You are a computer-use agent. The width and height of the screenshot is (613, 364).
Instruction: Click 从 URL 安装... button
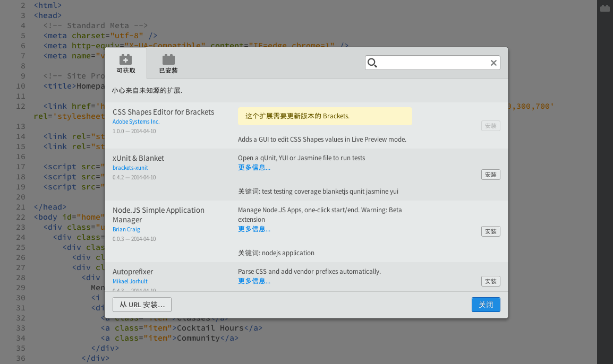[x=142, y=305]
